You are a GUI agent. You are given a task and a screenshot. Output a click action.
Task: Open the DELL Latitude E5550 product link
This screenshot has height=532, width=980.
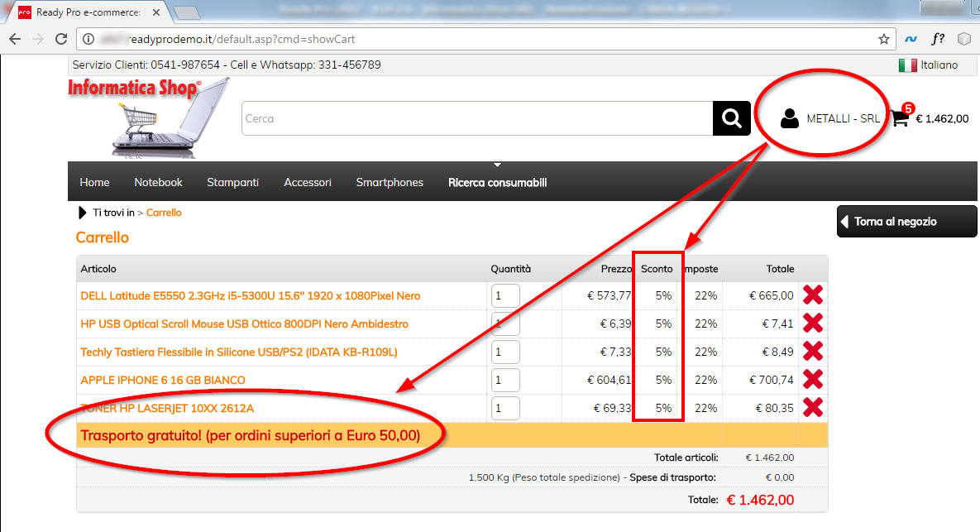(251, 295)
